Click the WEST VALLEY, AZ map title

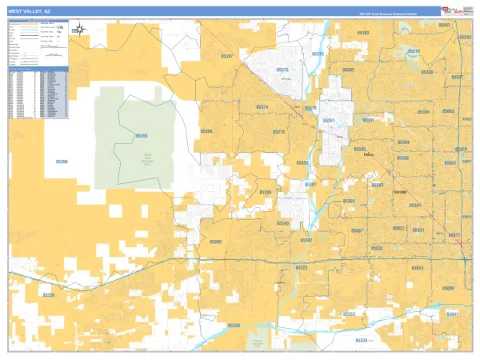(29, 11)
